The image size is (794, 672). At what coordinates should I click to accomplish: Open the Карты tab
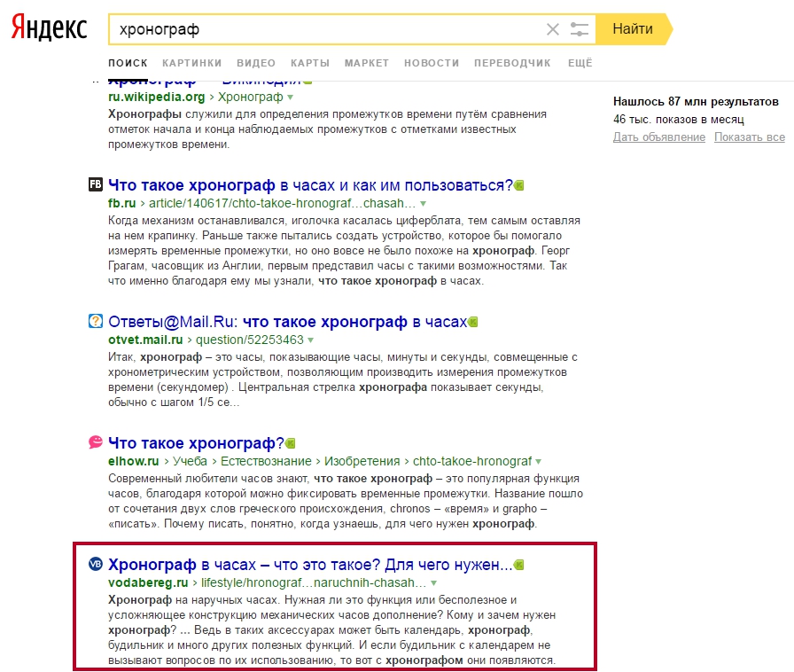tap(310, 63)
